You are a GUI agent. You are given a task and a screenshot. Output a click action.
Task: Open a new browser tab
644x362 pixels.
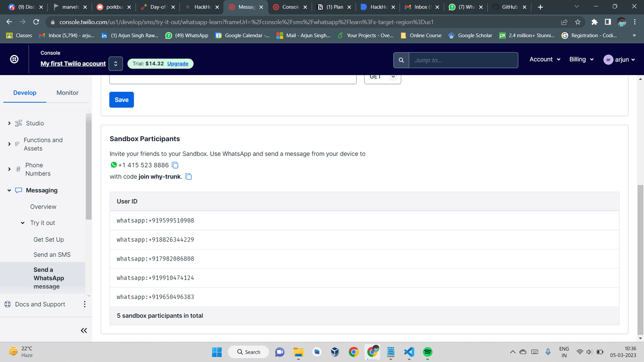pyautogui.click(x=540, y=7)
